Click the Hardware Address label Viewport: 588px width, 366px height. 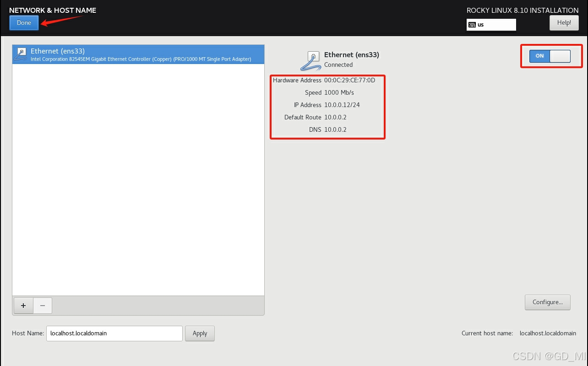297,80
